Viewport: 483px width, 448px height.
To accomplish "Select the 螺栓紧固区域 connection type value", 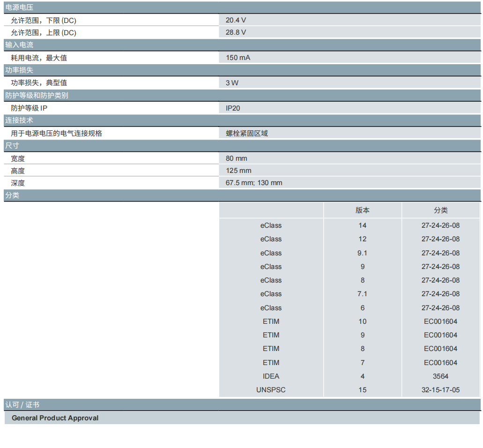I will 247,133.
